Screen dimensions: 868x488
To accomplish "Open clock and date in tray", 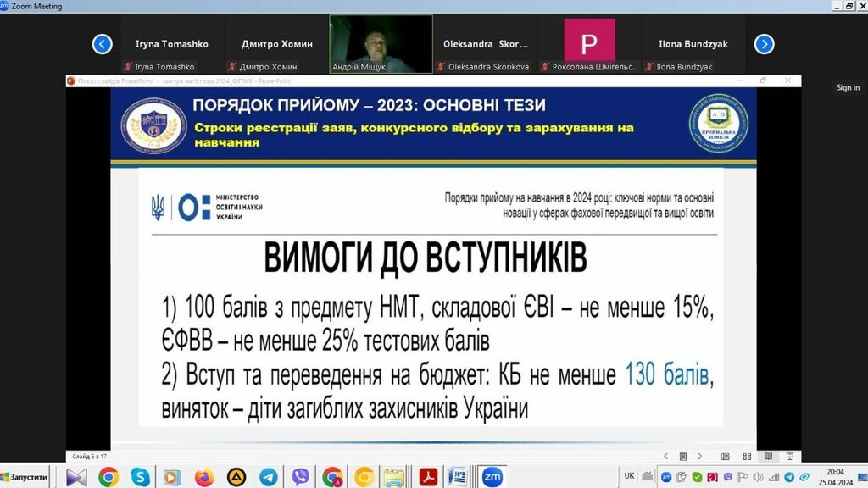I will [836, 477].
